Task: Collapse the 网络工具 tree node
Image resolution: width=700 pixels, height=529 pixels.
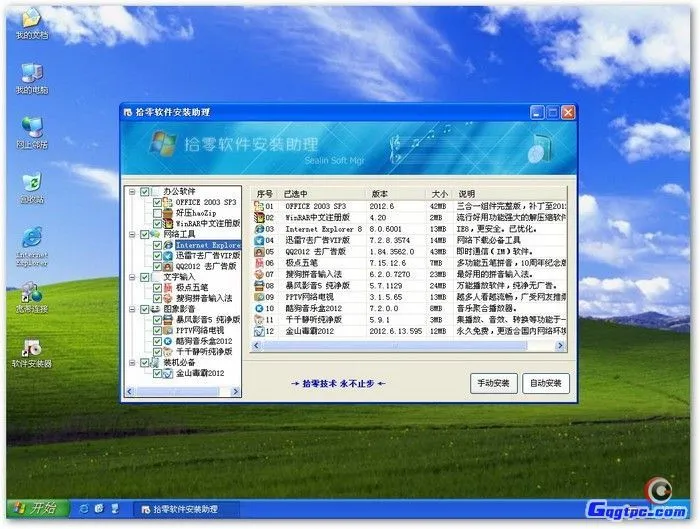Action: point(132,234)
